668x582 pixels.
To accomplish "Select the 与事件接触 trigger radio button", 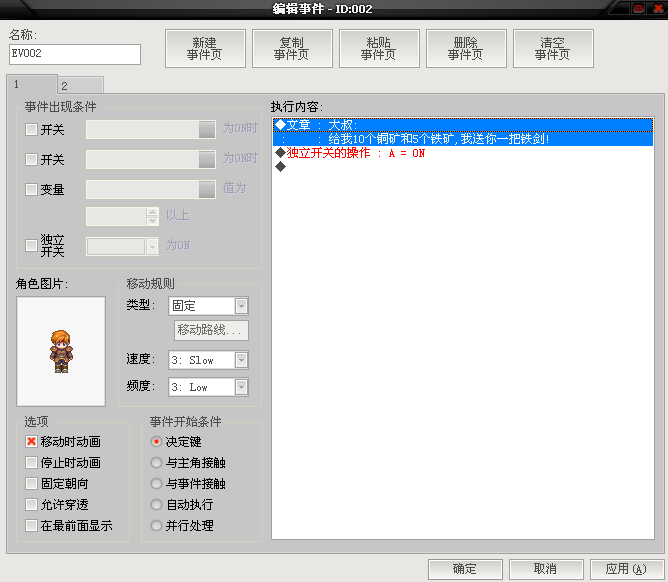I will (156, 483).
